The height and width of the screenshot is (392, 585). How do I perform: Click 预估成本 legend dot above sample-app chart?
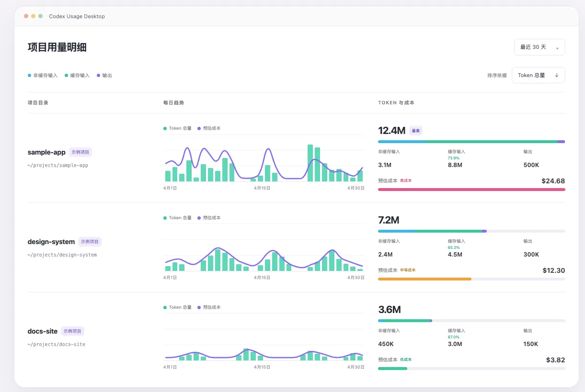click(199, 128)
